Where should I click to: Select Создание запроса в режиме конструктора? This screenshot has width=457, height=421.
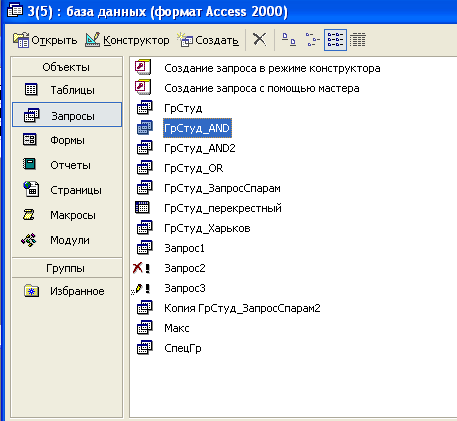pos(272,68)
